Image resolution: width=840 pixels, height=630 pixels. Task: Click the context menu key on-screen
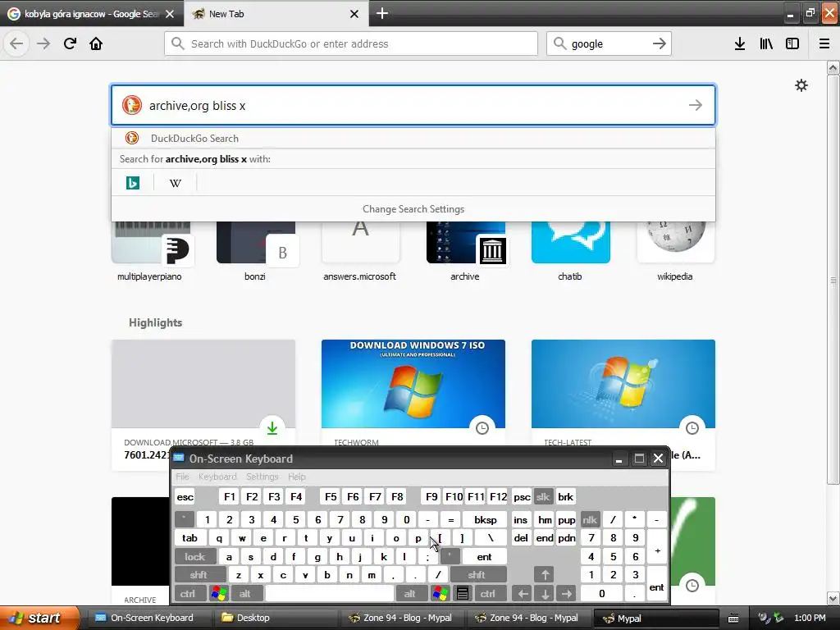(463, 594)
